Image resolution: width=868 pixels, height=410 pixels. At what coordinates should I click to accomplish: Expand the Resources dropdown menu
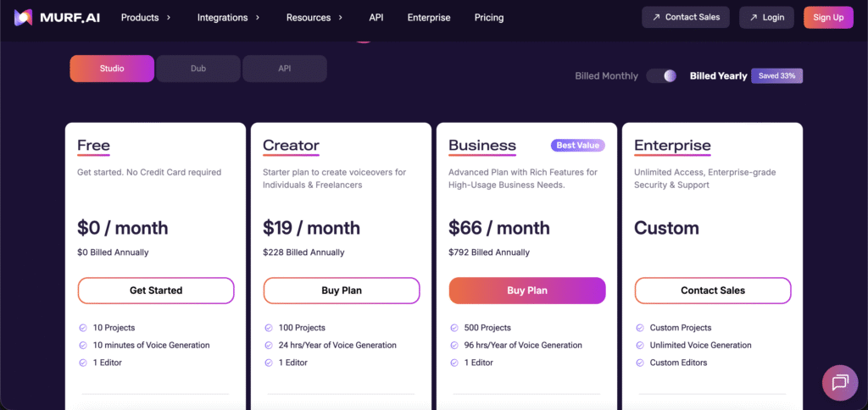click(314, 18)
